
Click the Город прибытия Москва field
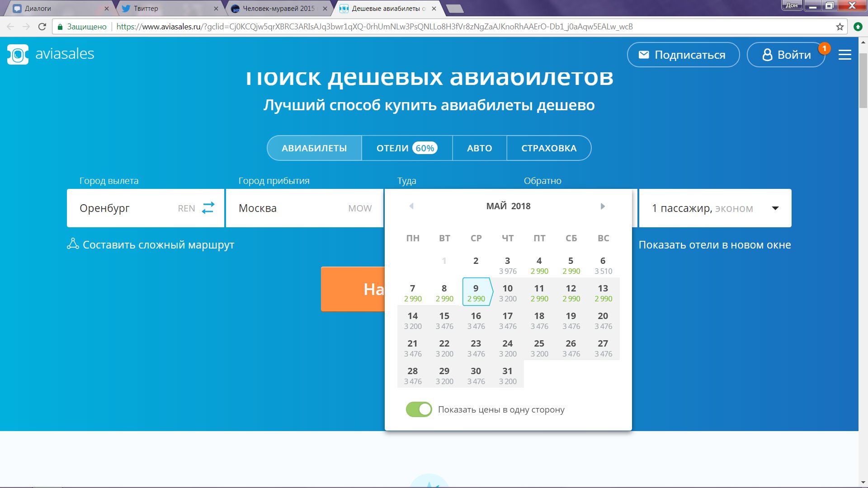pyautogui.click(x=289, y=208)
